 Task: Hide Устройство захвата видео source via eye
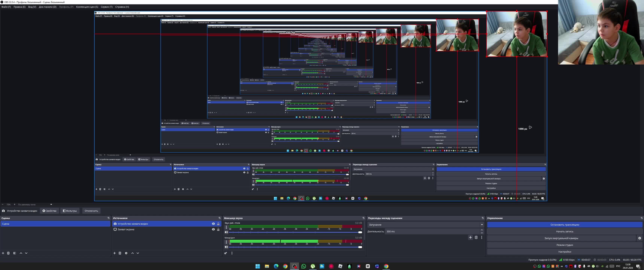(213, 224)
